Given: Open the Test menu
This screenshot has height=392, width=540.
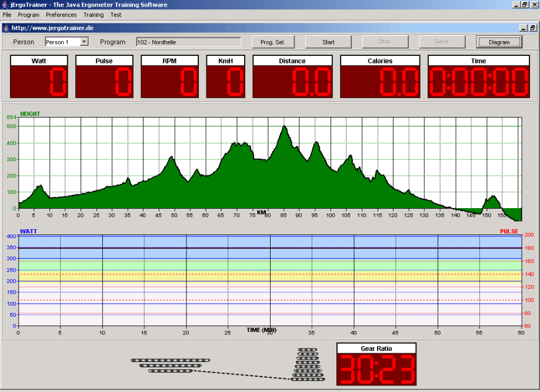Looking at the screenshot, I should pyautogui.click(x=116, y=15).
